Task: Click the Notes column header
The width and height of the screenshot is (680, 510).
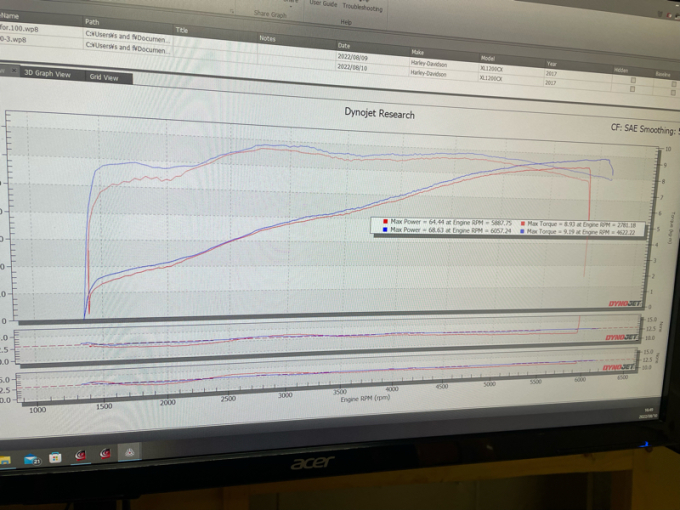Action: [268, 38]
